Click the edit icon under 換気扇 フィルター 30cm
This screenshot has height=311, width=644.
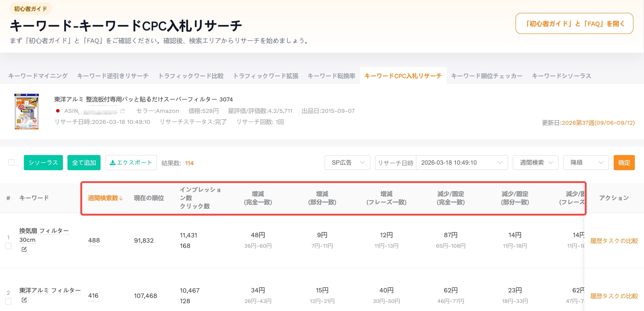click(x=24, y=249)
